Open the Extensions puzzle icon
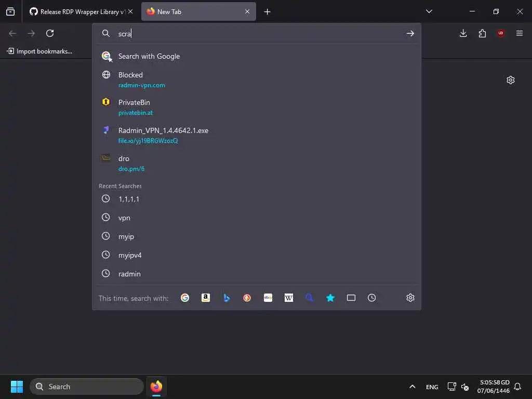Screen dimensions: 532x399 tap(482, 33)
